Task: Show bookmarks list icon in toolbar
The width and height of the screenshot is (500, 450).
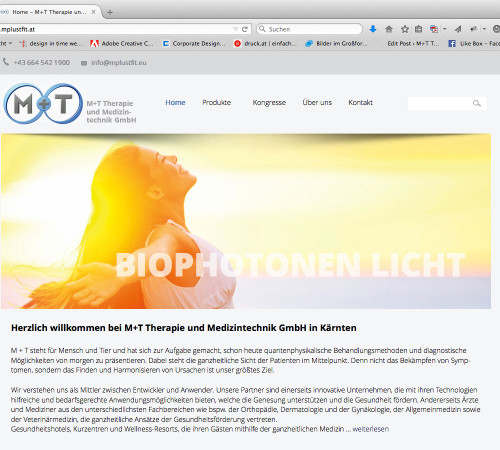Action: tap(418, 29)
